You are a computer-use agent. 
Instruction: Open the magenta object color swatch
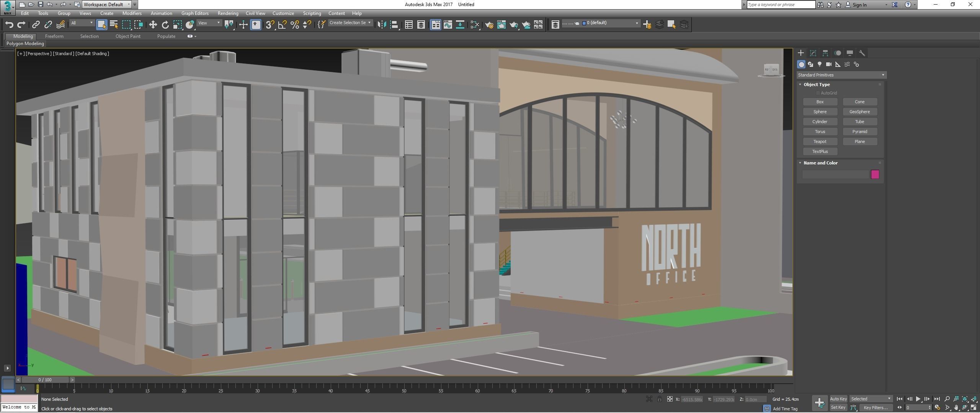click(875, 174)
